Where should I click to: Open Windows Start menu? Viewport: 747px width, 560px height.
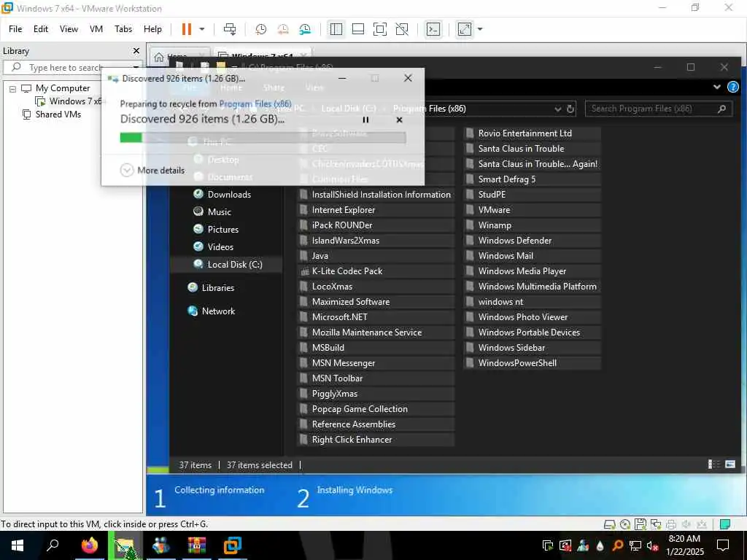(18, 545)
